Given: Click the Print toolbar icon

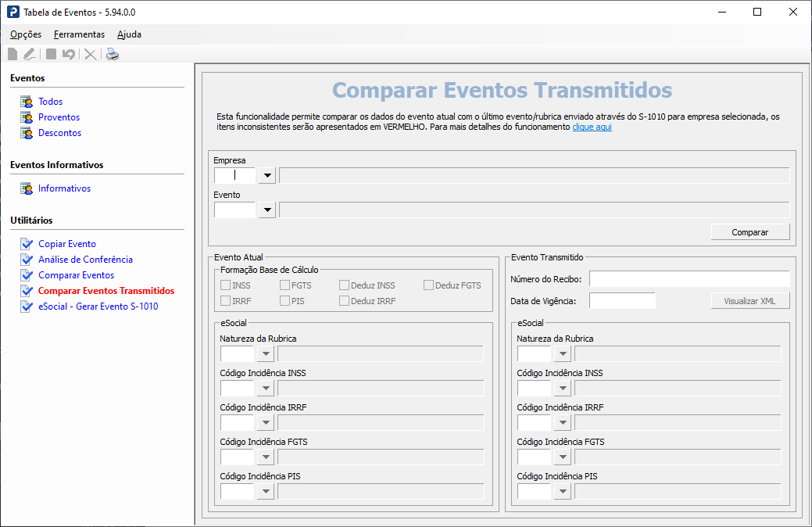Looking at the screenshot, I should pyautogui.click(x=113, y=54).
